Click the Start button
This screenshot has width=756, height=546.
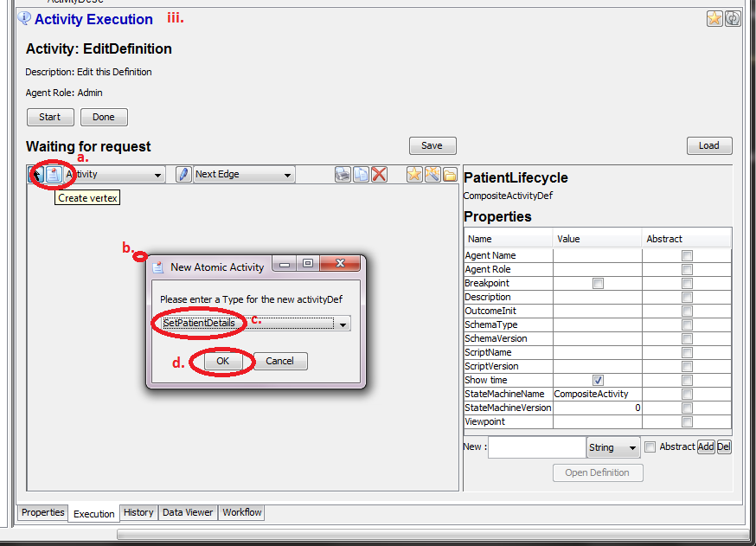[x=50, y=117]
